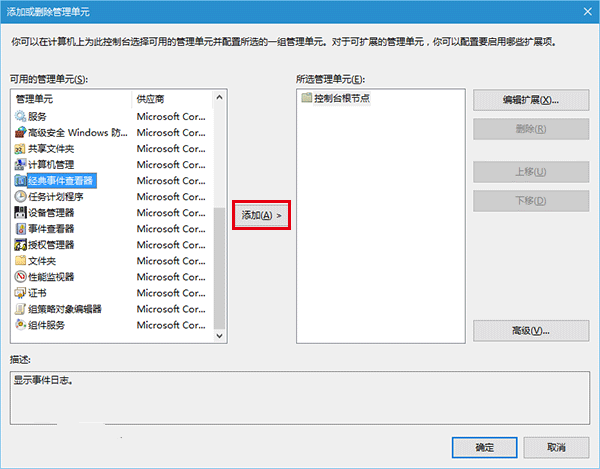Open 高级(V)... options
The width and height of the screenshot is (600, 469).
[x=531, y=331]
